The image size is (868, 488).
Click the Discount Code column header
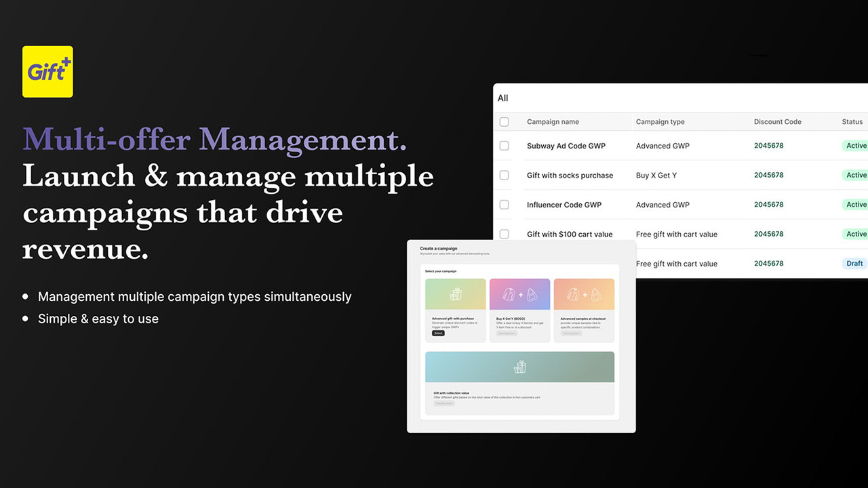pos(777,122)
